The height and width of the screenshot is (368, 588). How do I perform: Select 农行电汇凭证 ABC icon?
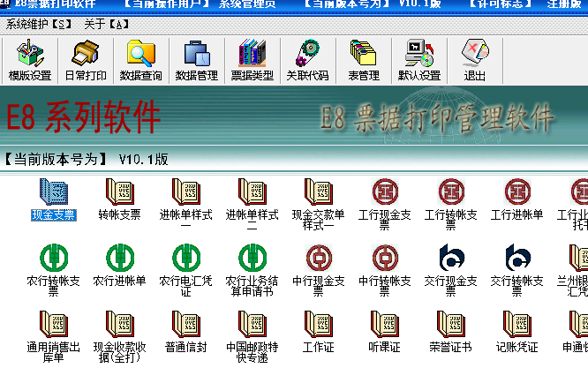[x=186, y=258]
